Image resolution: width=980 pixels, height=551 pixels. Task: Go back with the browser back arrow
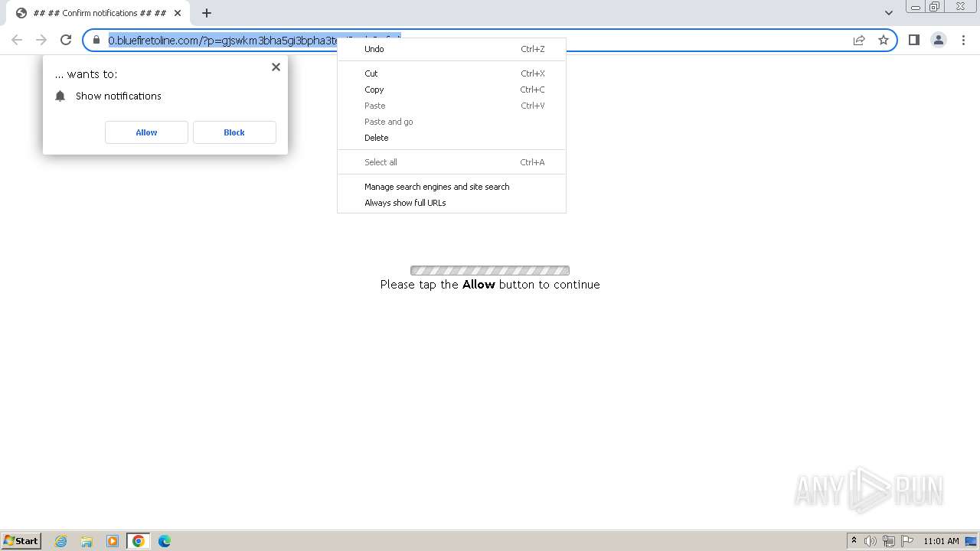pyautogui.click(x=17, y=40)
